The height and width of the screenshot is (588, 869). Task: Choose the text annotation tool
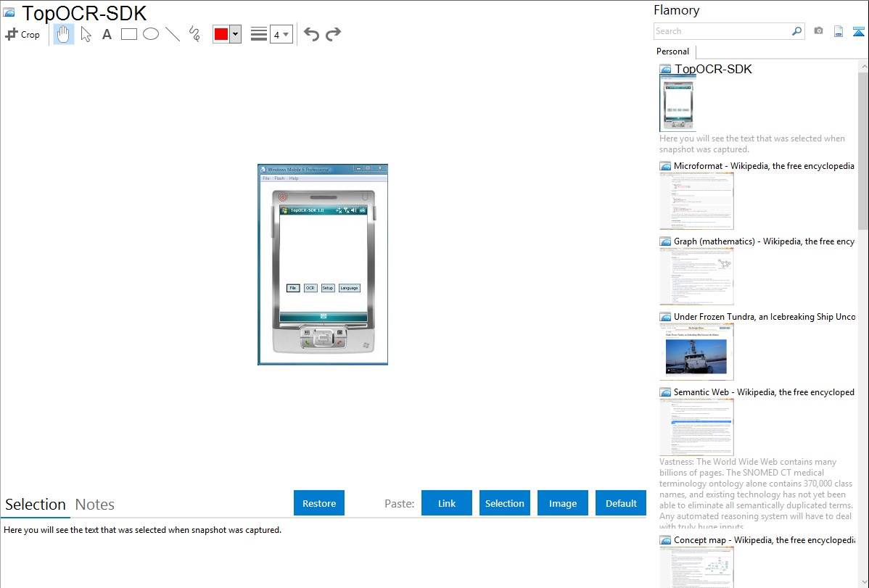[x=107, y=34]
